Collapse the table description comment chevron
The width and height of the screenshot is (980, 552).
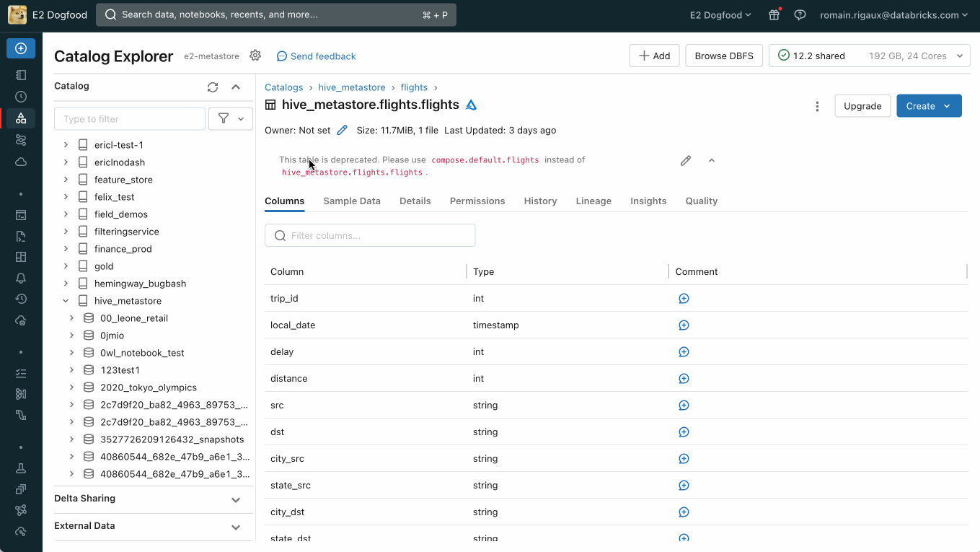[x=712, y=161]
